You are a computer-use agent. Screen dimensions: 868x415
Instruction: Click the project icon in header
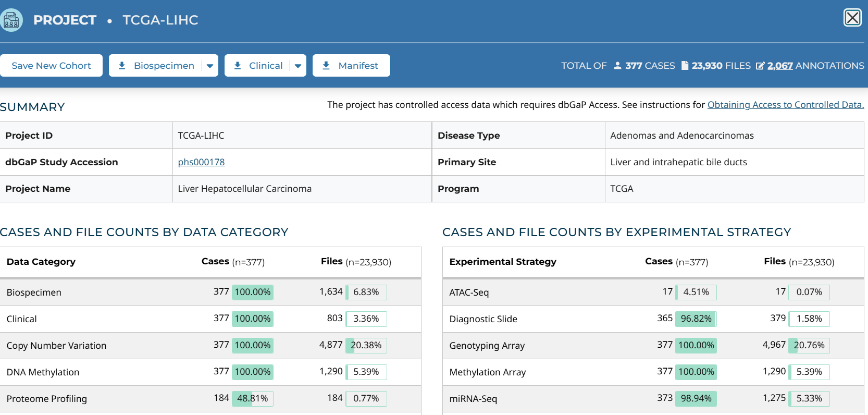11,20
